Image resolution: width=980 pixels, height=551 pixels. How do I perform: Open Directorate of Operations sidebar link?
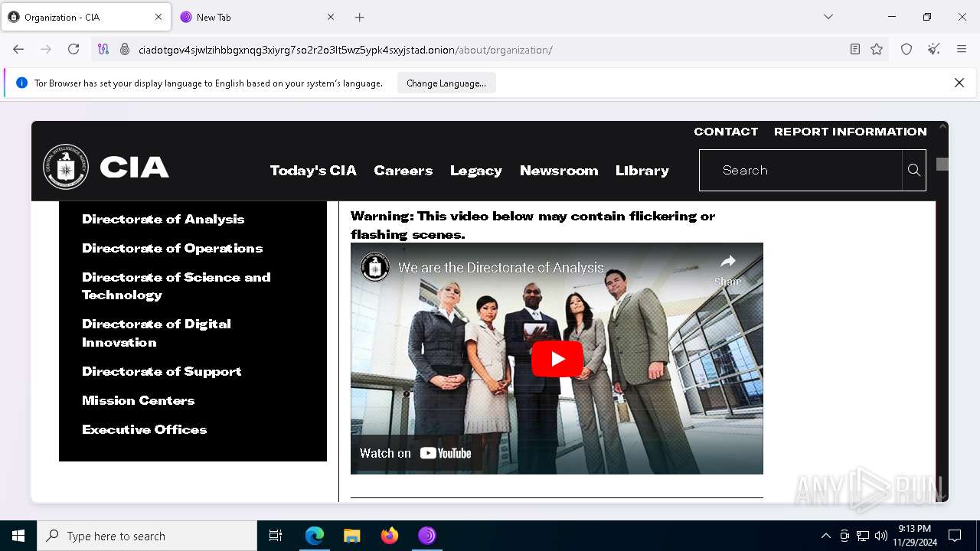click(x=172, y=248)
